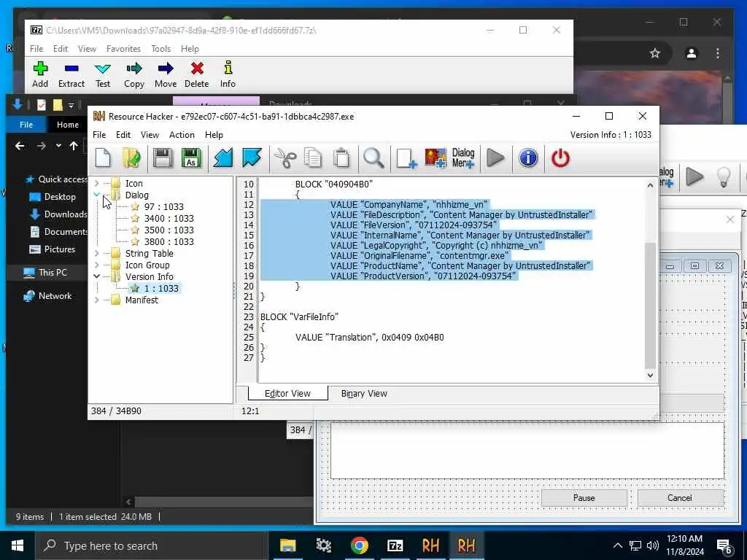
Task: Click the red power Exit icon
Action: [560, 158]
